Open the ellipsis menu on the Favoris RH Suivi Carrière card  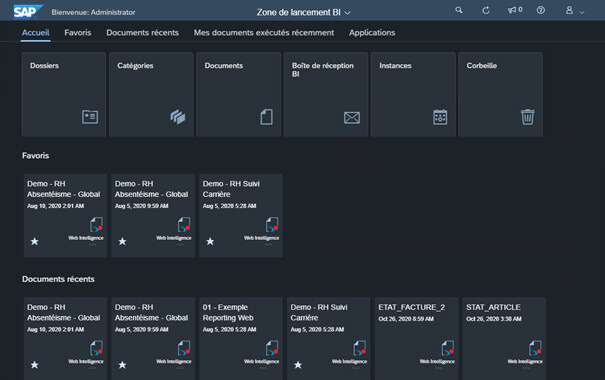pos(268,245)
